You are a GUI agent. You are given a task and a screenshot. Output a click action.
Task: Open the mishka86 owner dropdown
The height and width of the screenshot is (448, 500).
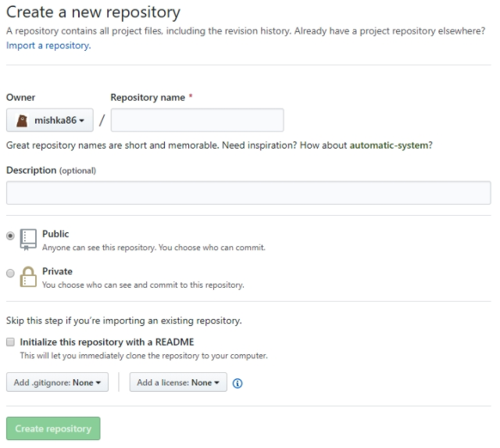click(x=50, y=120)
